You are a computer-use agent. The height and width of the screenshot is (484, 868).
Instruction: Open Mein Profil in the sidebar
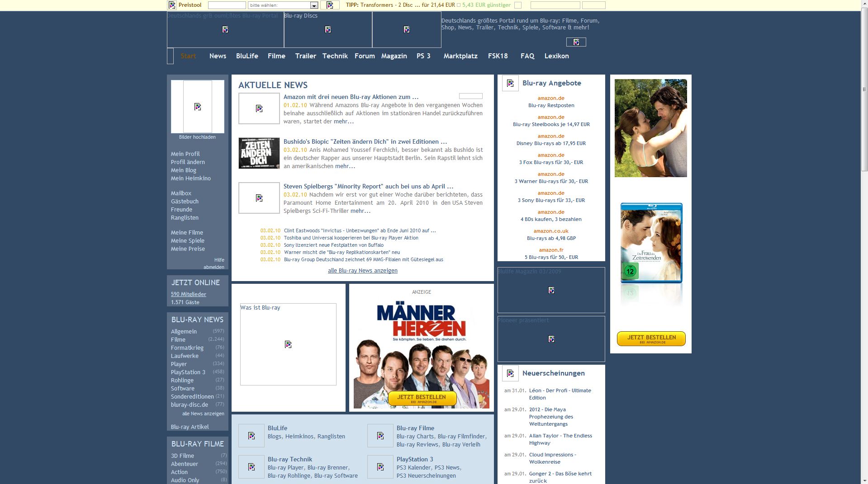click(185, 154)
